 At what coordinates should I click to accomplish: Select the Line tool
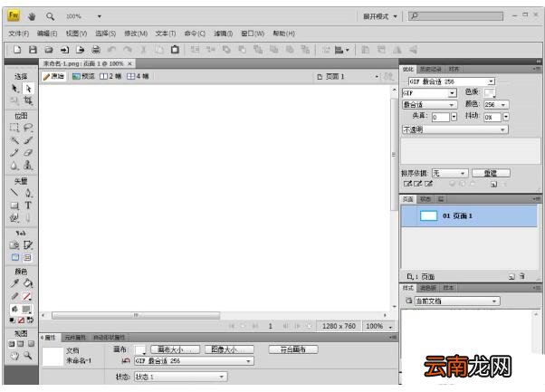point(14,193)
